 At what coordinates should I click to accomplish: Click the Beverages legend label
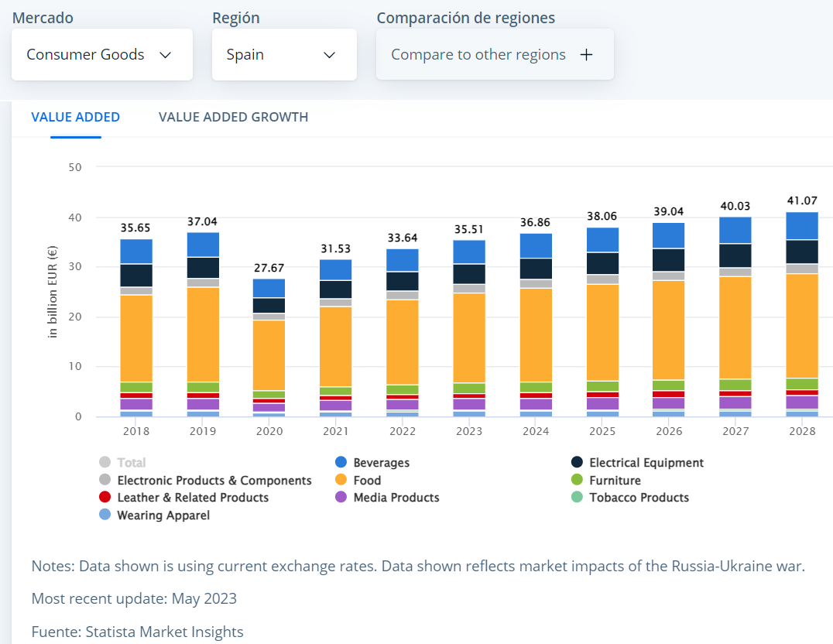(x=381, y=463)
